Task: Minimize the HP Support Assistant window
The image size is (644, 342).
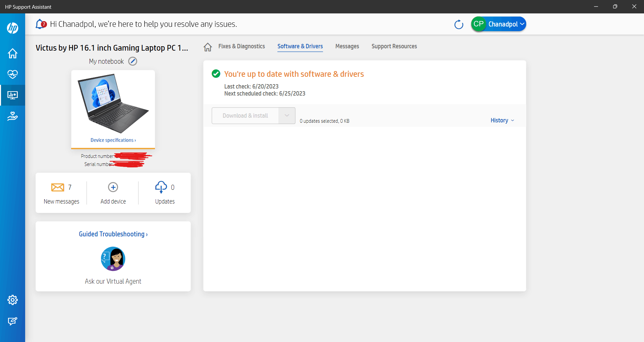Action: point(596,7)
